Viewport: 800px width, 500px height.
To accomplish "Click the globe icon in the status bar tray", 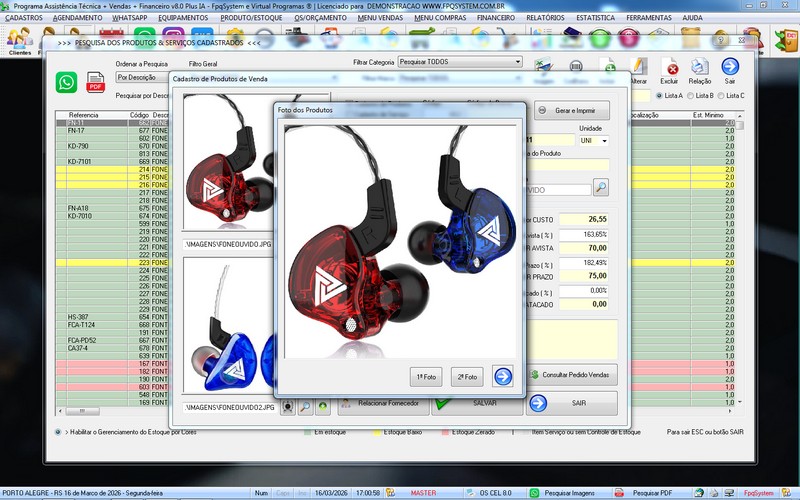I will 699,493.
